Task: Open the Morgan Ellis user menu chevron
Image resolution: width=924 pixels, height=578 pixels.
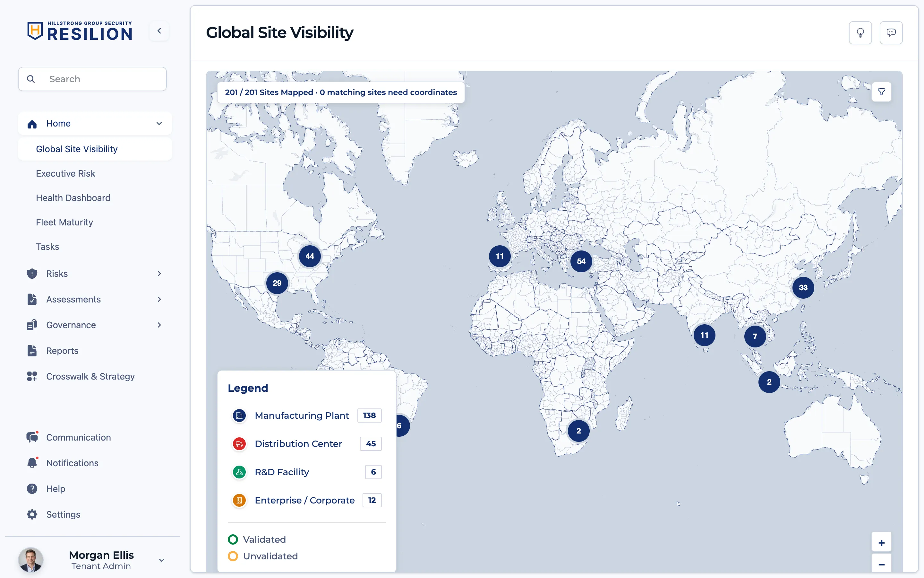Action: click(161, 560)
